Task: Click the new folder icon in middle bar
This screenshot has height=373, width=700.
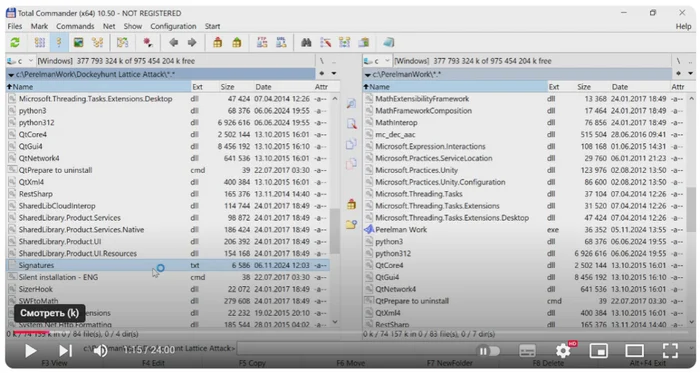Action: click(x=351, y=224)
